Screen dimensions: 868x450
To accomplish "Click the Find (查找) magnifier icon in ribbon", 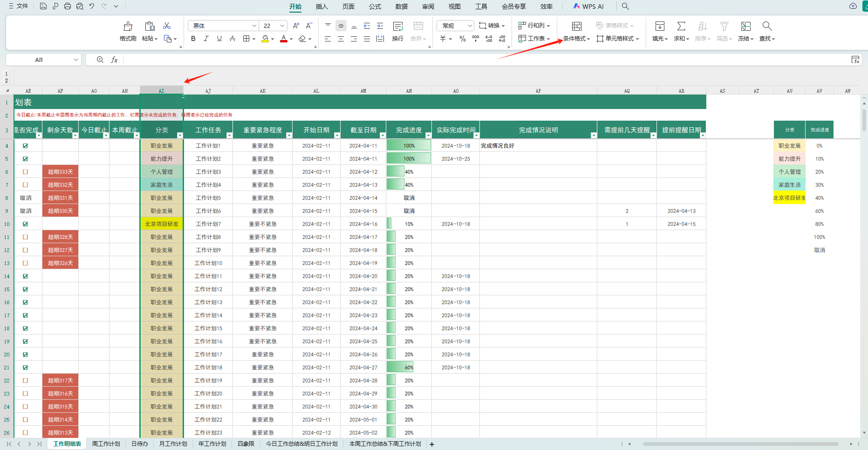I will coord(767,26).
